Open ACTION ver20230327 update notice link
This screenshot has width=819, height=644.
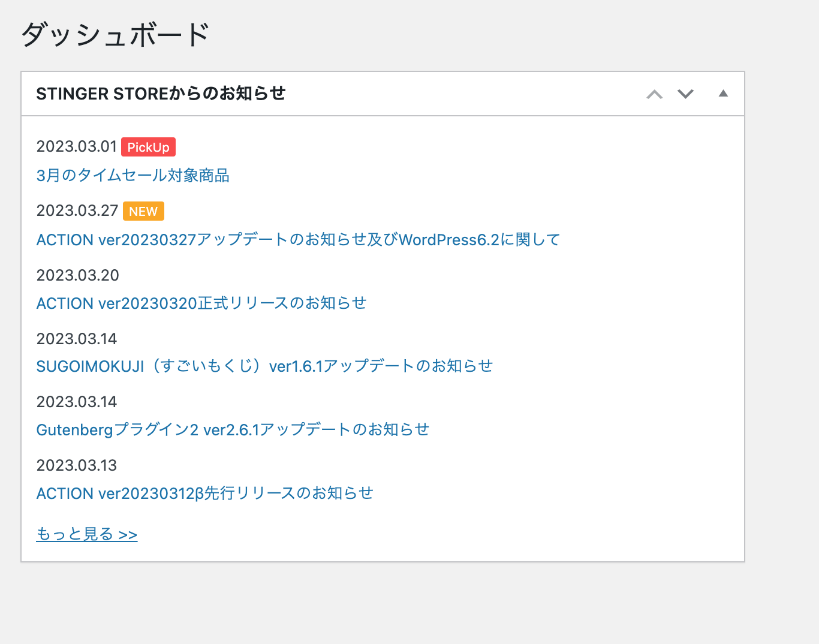298,240
